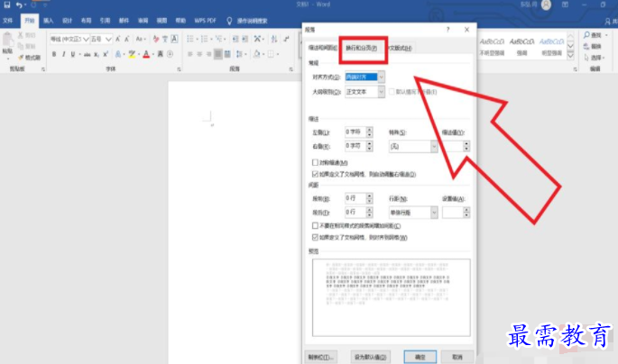Toggle auto-adjust right indent checkbox (D)
618x364 pixels.
coord(315,174)
